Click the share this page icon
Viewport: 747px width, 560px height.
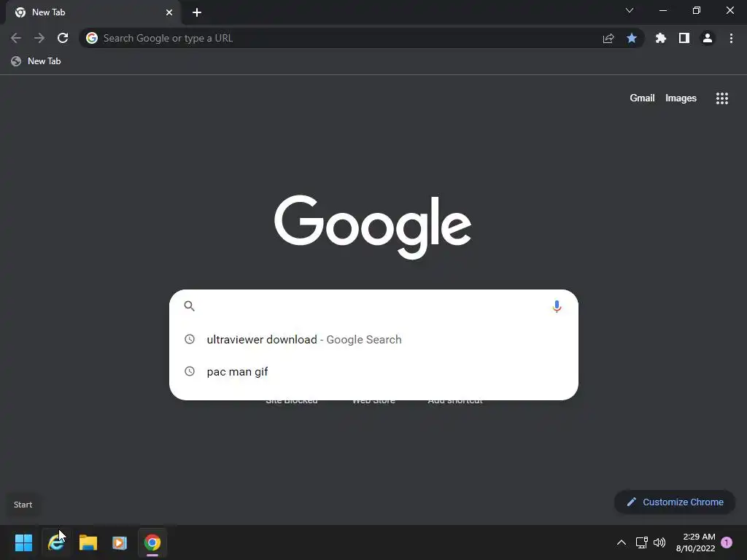[608, 38]
